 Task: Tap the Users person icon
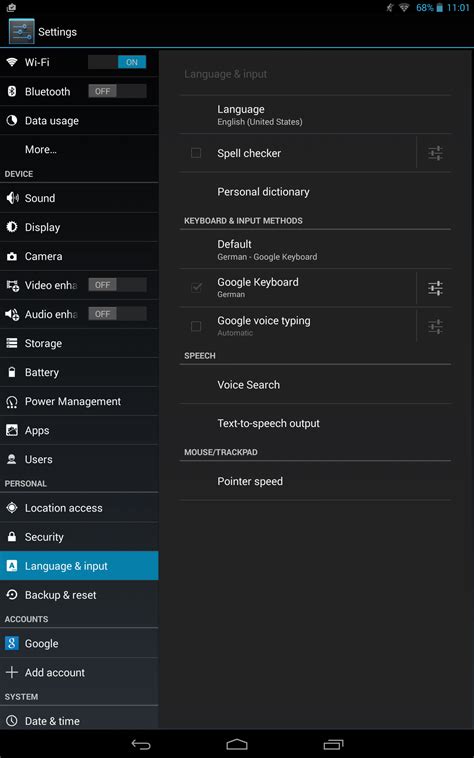click(x=12, y=459)
